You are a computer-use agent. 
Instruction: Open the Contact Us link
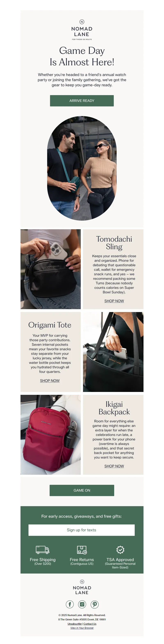click(x=90, y=624)
